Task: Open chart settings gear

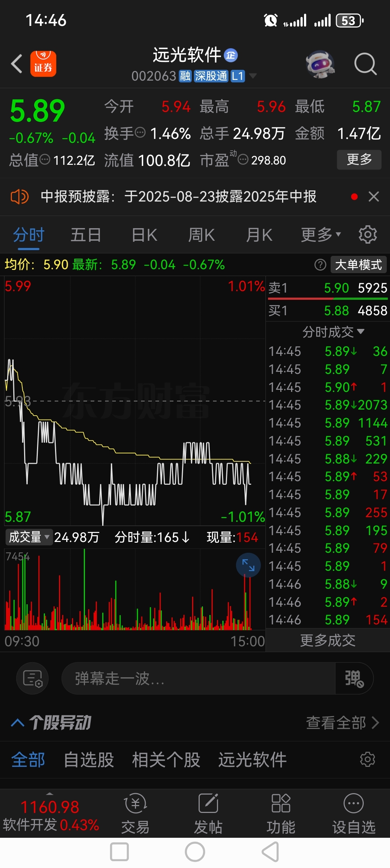Action: 368,235
